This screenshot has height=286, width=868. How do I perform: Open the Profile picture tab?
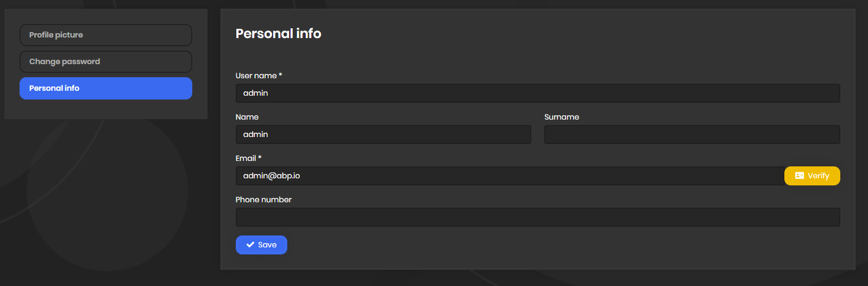click(106, 35)
